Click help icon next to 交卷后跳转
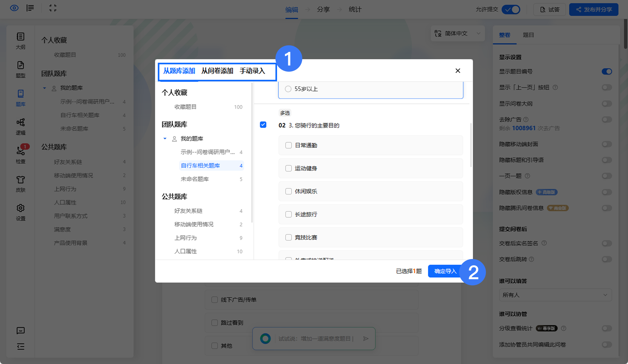628x364 pixels. [531, 259]
